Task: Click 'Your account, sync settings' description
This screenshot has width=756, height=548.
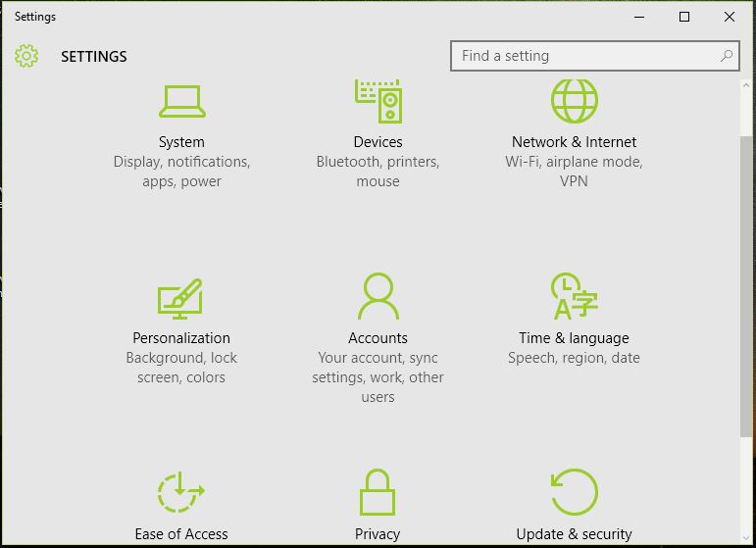Action: click(x=378, y=377)
